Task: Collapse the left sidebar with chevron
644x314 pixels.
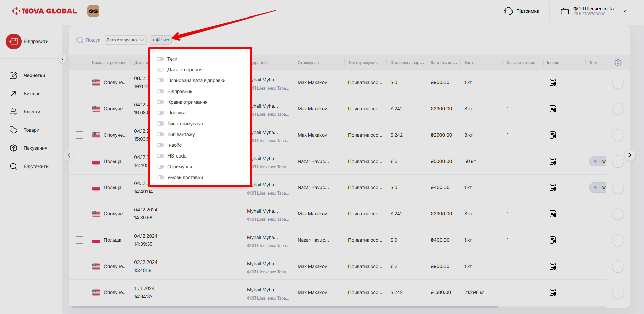Action: [62, 59]
